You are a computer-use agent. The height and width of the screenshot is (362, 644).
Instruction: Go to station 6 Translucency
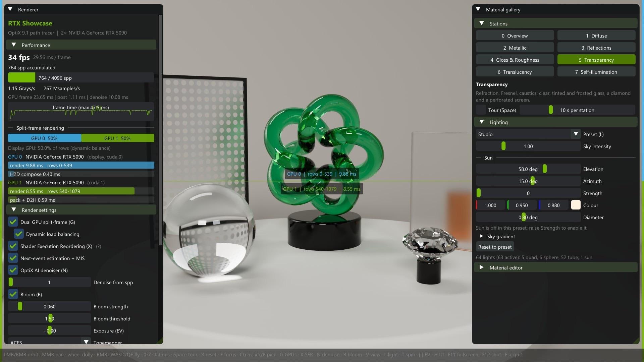[x=515, y=72]
